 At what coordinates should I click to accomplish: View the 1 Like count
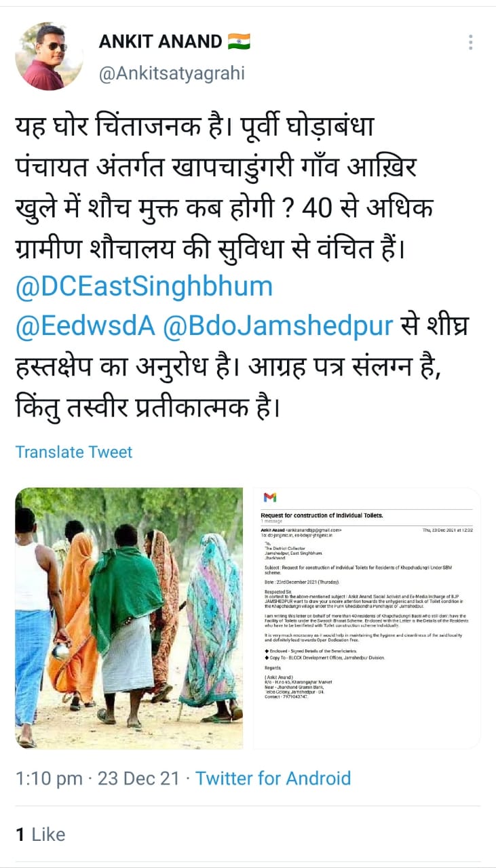pyautogui.click(x=41, y=834)
